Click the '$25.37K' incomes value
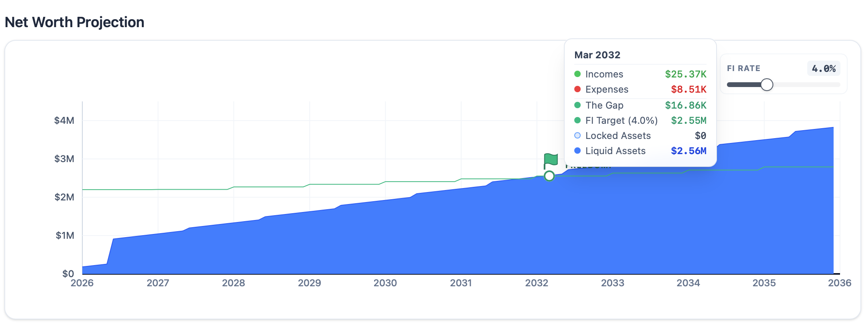The width and height of the screenshot is (868, 329). [x=686, y=74]
